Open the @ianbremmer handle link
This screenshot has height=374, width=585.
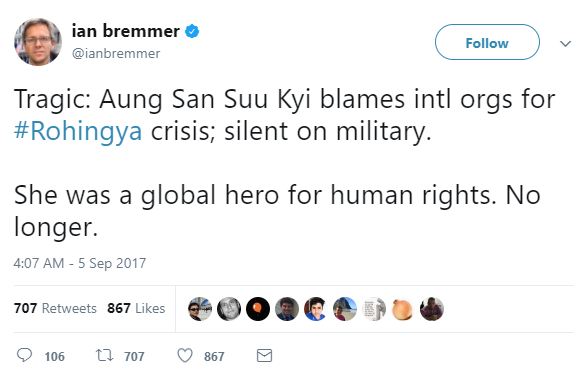116,53
